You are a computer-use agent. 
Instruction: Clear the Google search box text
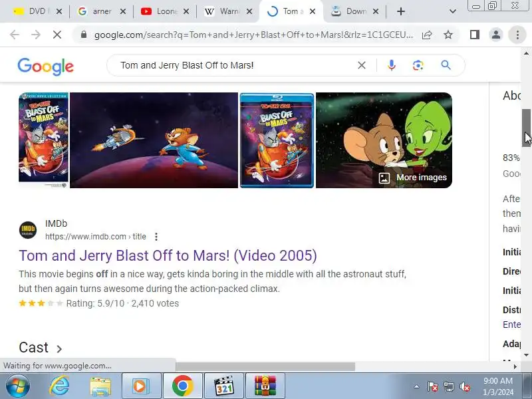(x=362, y=65)
